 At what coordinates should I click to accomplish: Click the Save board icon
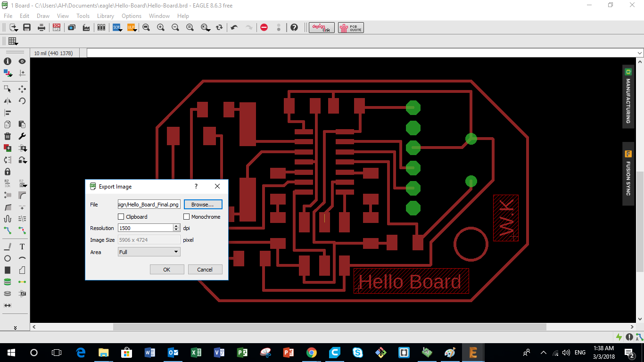[27, 27]
